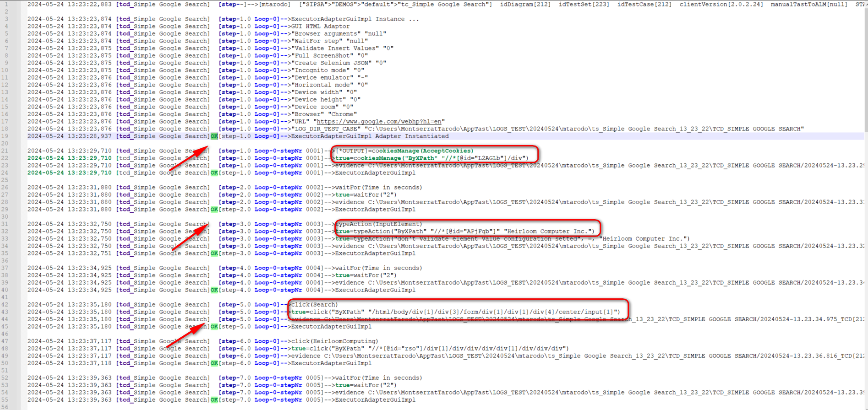Click line number 31 in the gutter
Image resolution: width=868 pixels, height=410 pixels.
pos(5,224)
